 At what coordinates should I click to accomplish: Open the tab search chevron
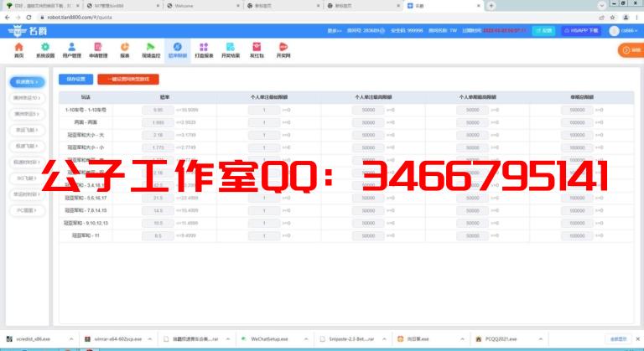[602, 6]
